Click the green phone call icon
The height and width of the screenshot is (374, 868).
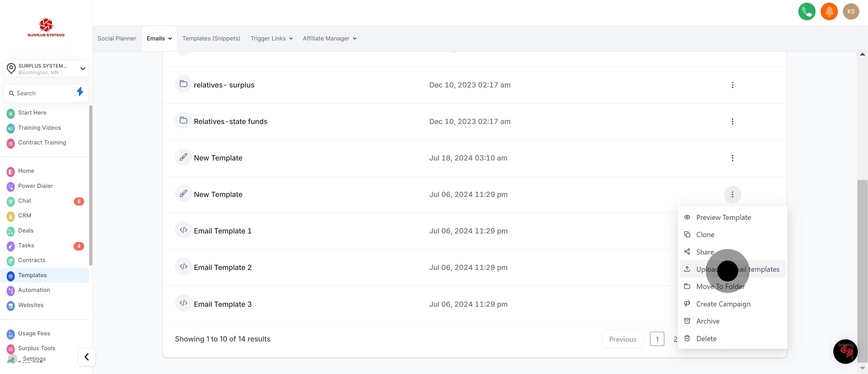tap(807, 11)
